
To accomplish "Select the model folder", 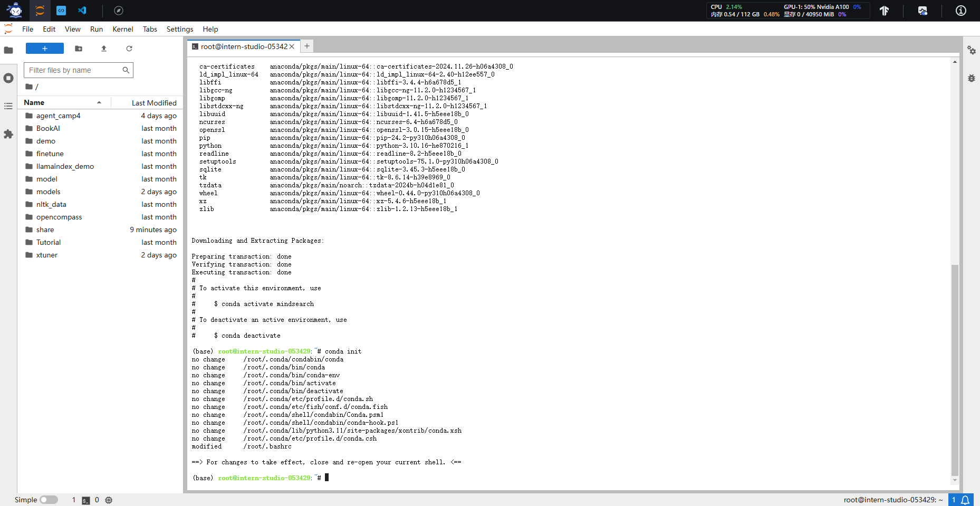I will coord(100,179).
